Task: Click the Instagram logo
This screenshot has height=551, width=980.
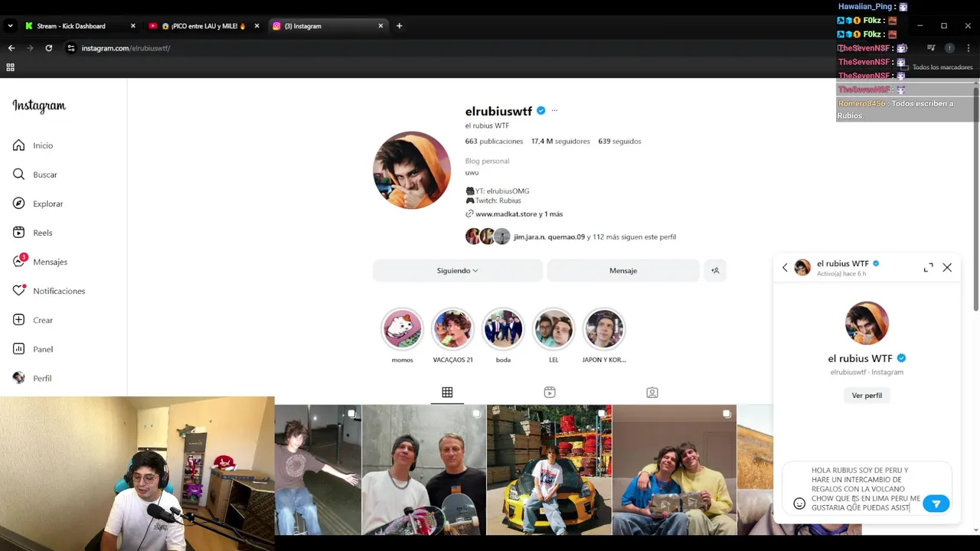Action: pos(39,106)
